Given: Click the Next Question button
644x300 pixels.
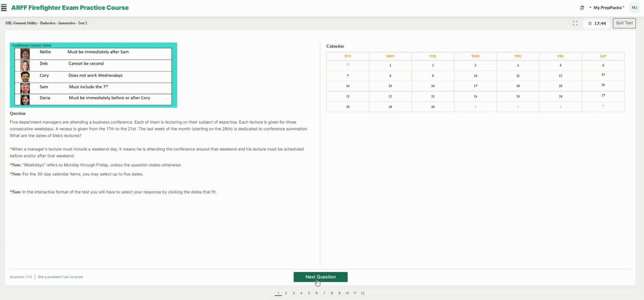Looking at the screenshot, I should (320, 277).
